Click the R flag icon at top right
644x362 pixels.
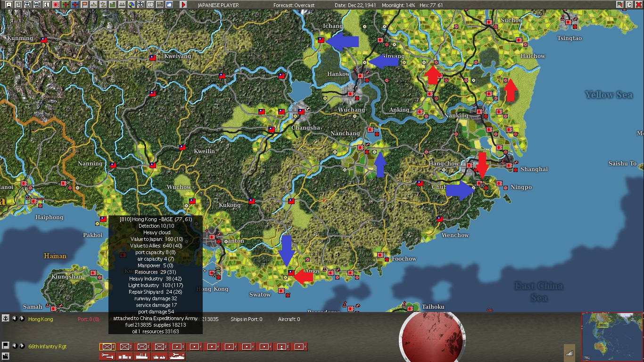point(620,5)
